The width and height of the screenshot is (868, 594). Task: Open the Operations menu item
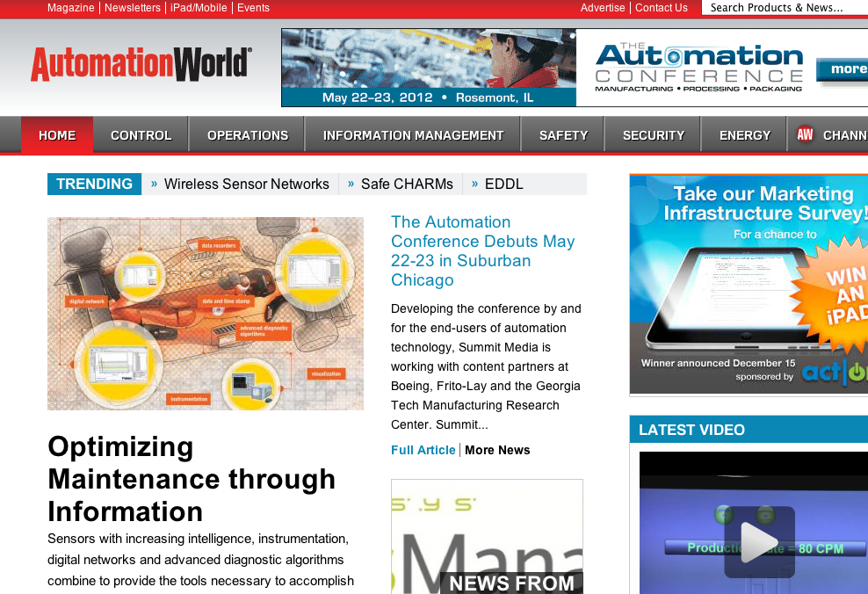(248, 135)
